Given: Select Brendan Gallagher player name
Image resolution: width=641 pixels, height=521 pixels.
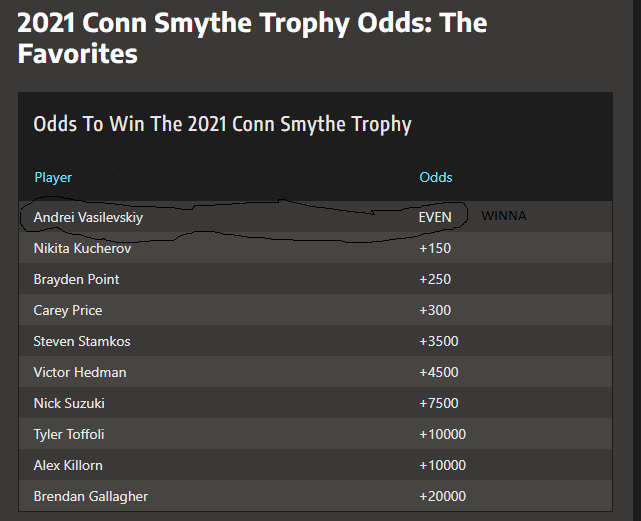Looking at the screenshot, I should [x=91, y=496].
